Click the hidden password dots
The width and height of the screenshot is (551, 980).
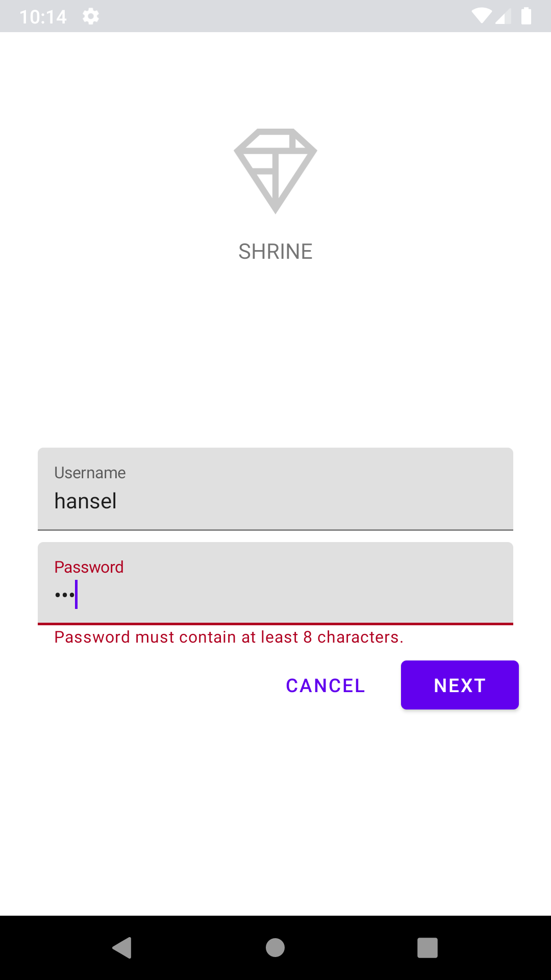coord(64,594)
